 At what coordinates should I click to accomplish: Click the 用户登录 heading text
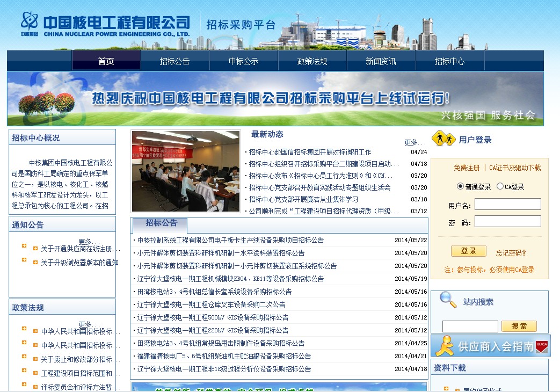coord(475,140)
